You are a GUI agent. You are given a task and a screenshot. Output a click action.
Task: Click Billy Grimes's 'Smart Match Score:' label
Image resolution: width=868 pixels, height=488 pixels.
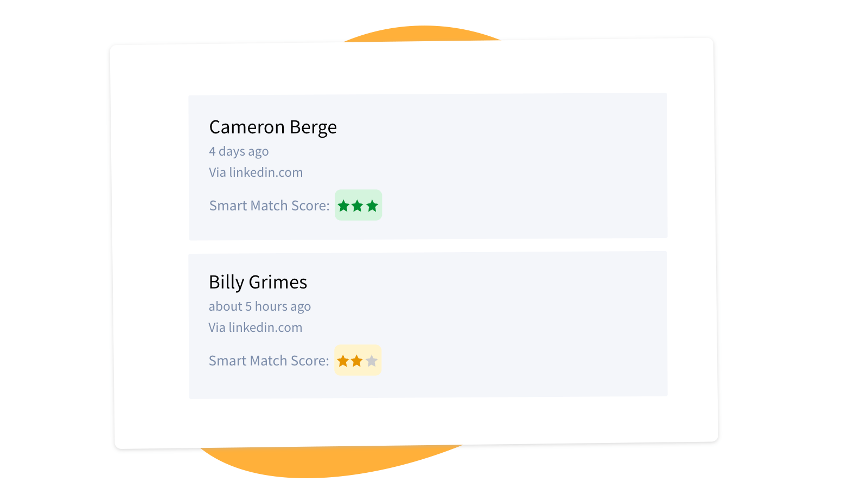coord(269,361)
